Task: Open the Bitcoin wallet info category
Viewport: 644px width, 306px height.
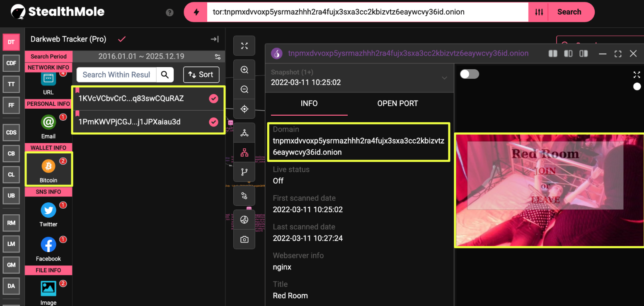Action: coord(48,169)
